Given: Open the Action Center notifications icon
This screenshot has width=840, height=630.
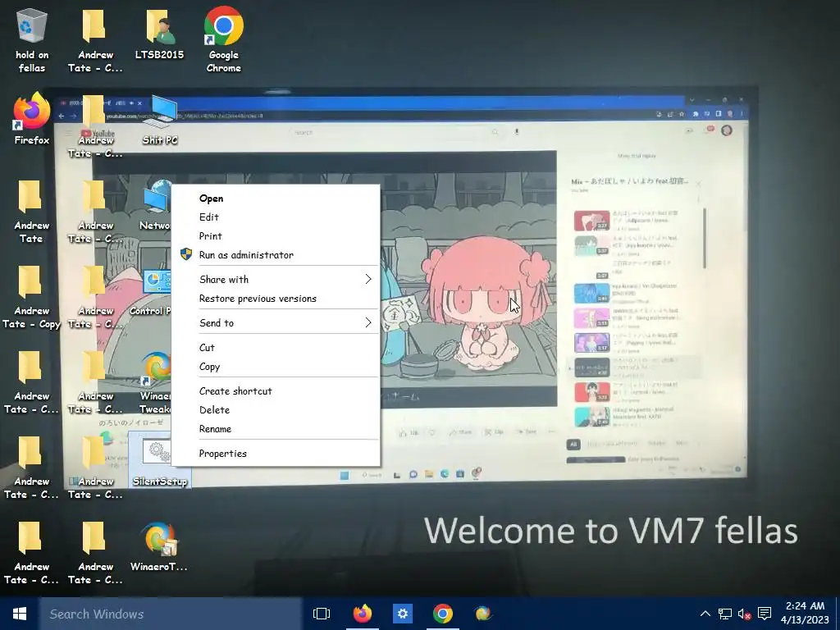Looking at the screenshot, I should point(765,614).
